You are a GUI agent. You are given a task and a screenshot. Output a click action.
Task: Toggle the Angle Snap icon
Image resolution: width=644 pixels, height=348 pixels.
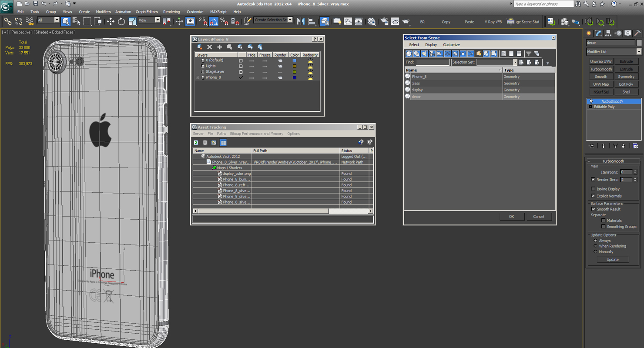[x=213, y=21]
